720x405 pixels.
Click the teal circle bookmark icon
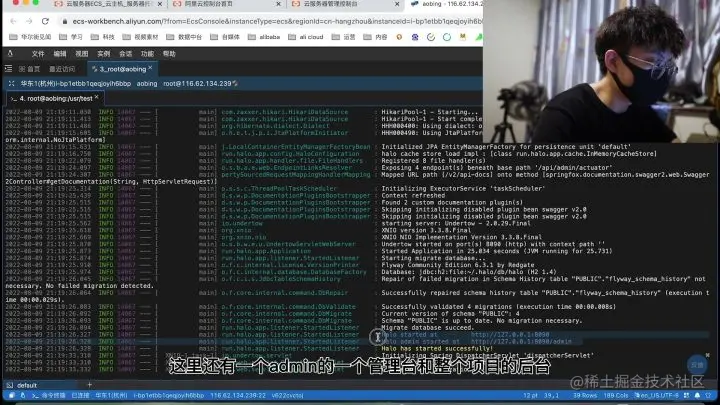pos(447,37)
